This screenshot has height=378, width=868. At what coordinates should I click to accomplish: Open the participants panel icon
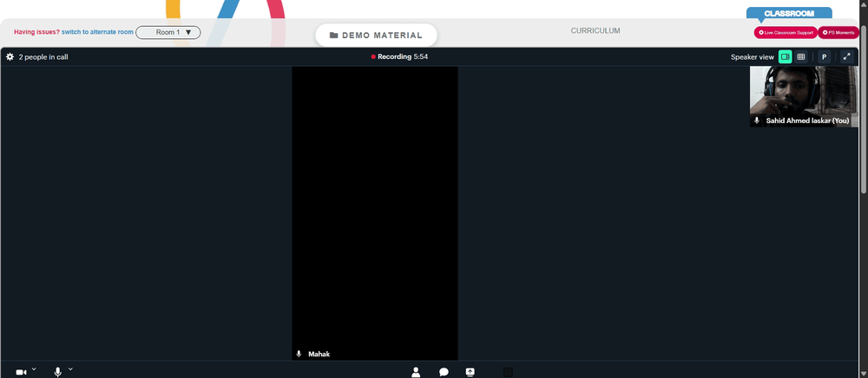pos(416,372)
